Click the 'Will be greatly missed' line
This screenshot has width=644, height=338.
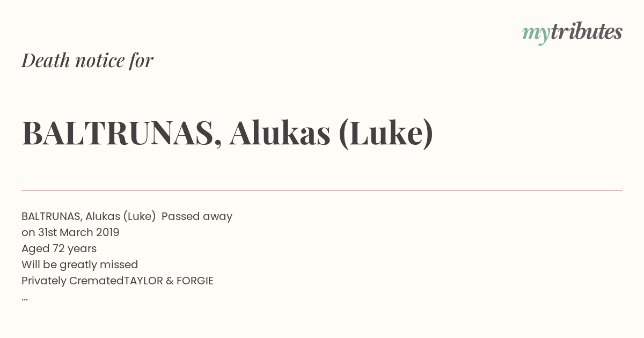click(80, 265)
